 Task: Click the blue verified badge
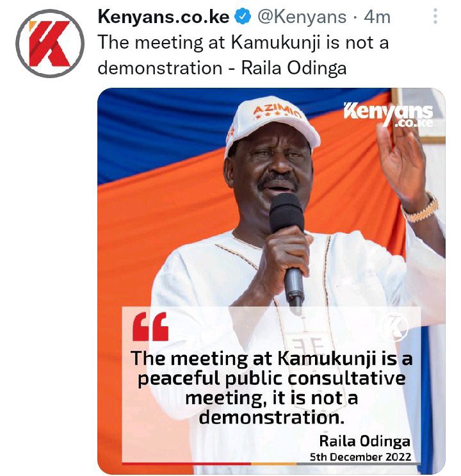243,17
